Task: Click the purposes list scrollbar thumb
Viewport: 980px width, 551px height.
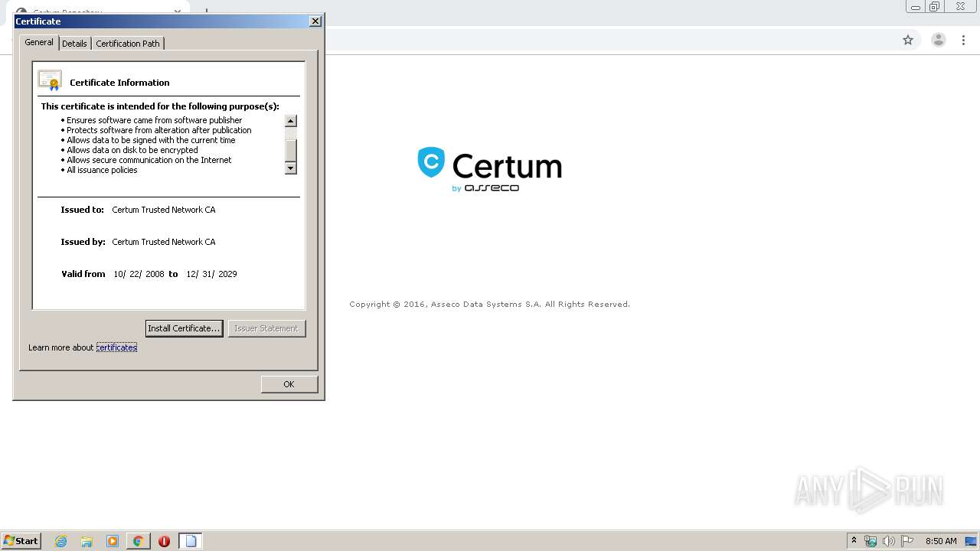Action: point(291,150)
